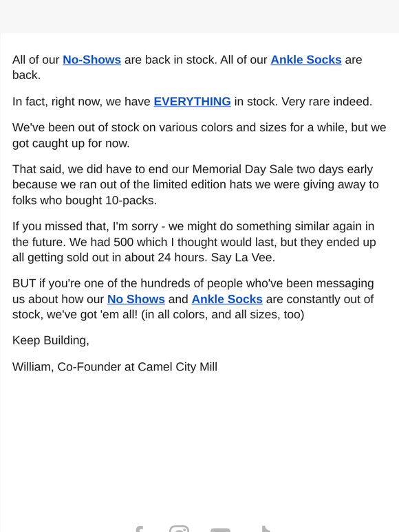Click the William, Co-Founder signature line
399x532 pixels.
tap(115, 367)
